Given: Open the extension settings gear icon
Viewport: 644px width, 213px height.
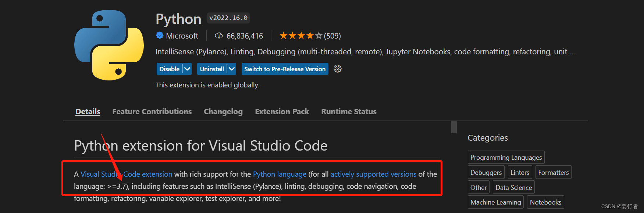Looking at the screenshot, I should coord(338,69).
